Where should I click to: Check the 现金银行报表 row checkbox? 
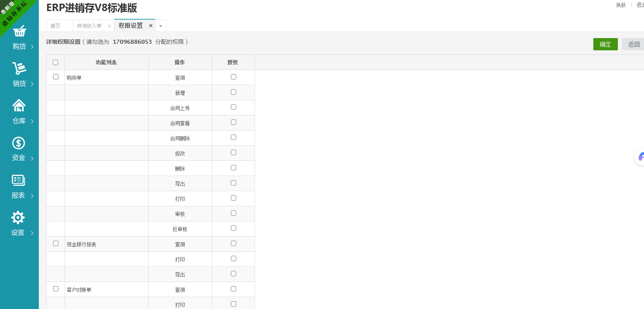56,244
